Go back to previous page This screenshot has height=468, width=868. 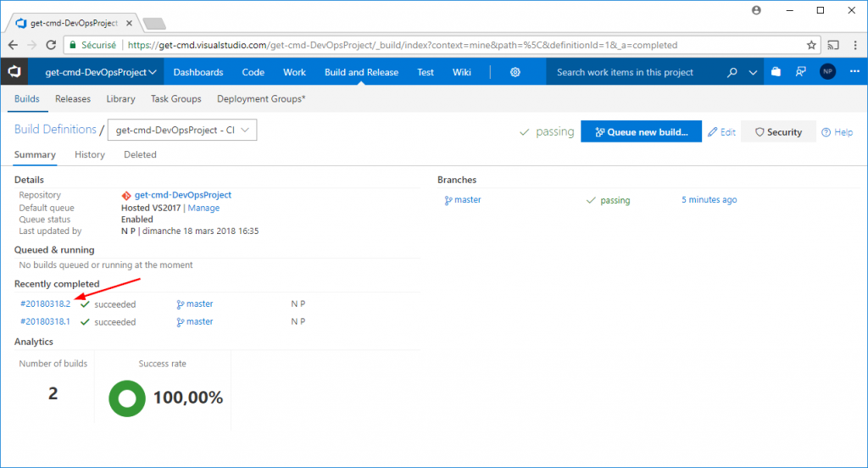[x=14, y=46]
